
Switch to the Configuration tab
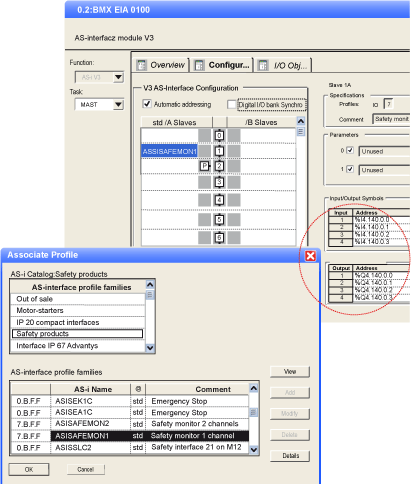[222, 65]
